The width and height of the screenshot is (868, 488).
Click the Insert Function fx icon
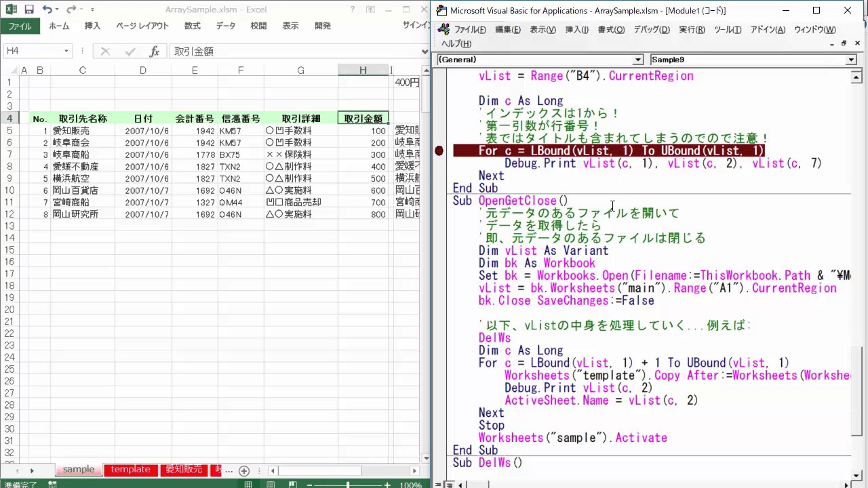coord(155,52)
